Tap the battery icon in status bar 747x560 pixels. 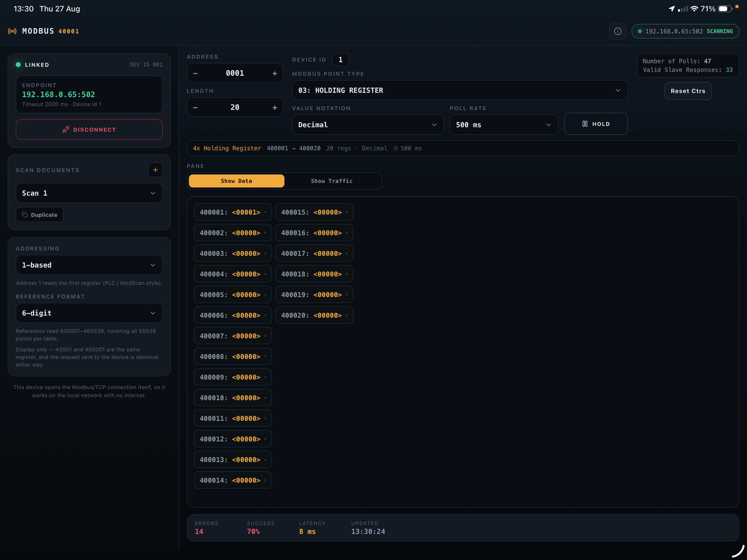pos(725,9)
